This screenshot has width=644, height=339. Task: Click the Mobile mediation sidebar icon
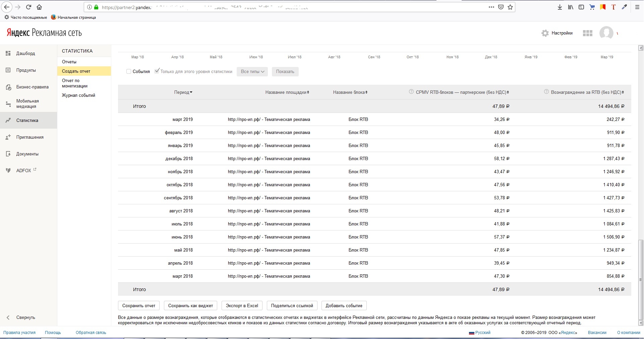(x=8, y=104)
